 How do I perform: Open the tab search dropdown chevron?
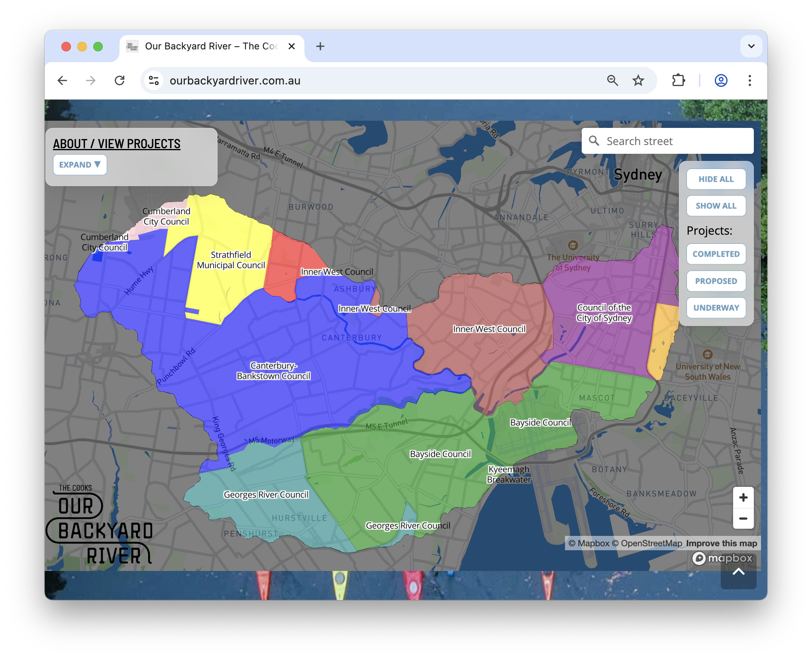751,46
